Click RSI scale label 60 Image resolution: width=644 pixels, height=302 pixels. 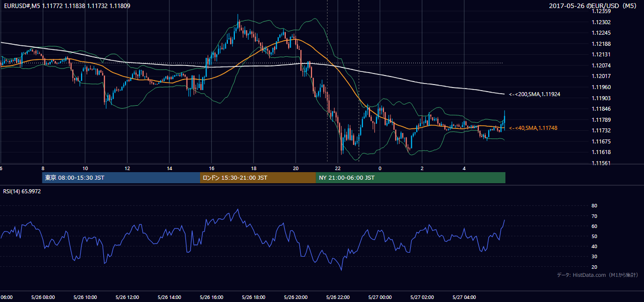coord(594,226)
